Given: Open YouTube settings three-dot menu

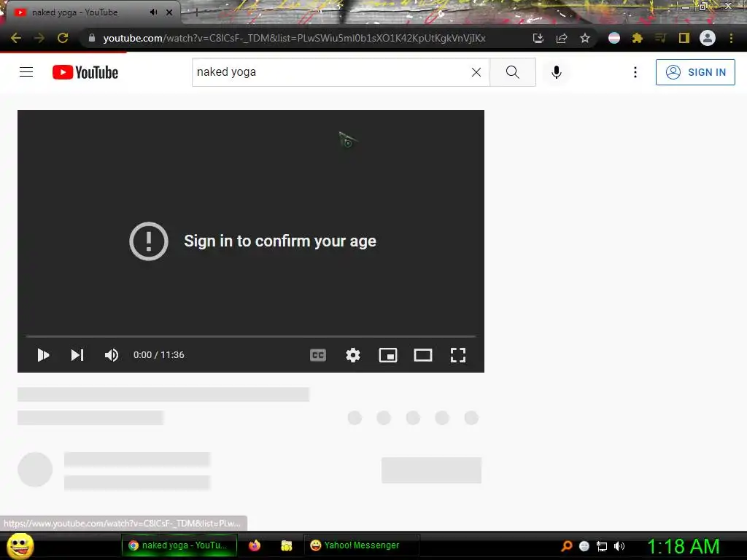Looking at the screenshot, I should click(x=635, y=72).
